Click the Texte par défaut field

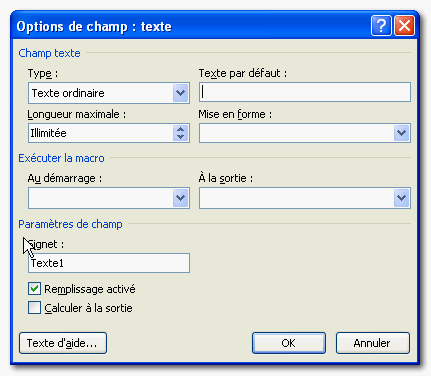pos(305,92)
